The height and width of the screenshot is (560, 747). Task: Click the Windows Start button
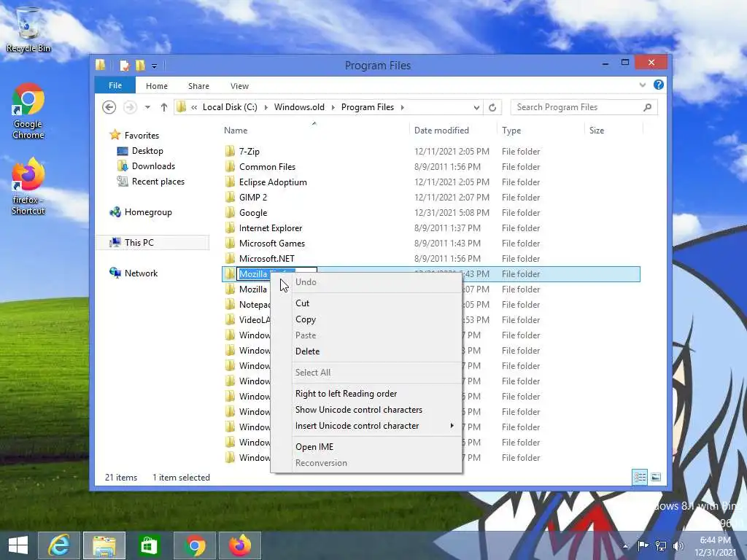[18, 545]
